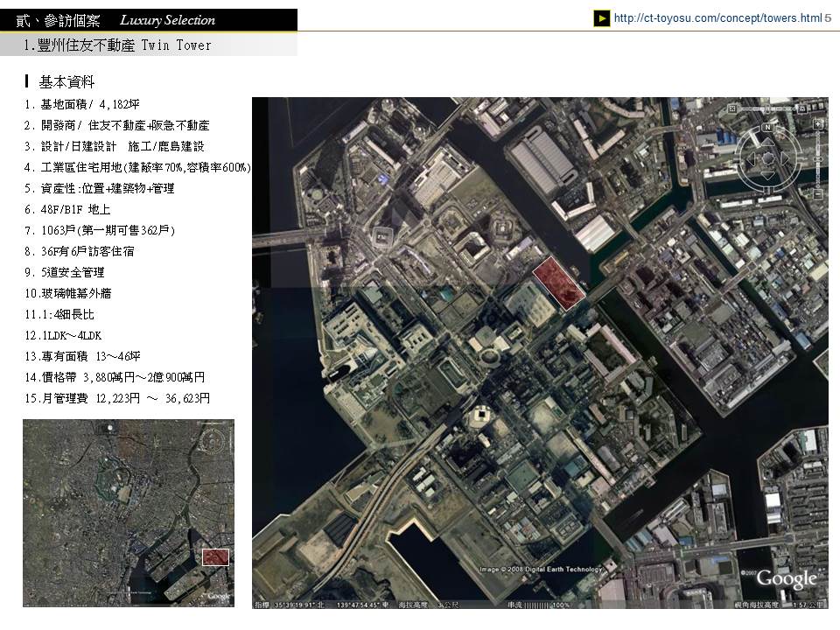This screenshot has height=630, width=840.
Task: Click the compass center reset button
Action: pyautogui.click(x=767, y=158)
